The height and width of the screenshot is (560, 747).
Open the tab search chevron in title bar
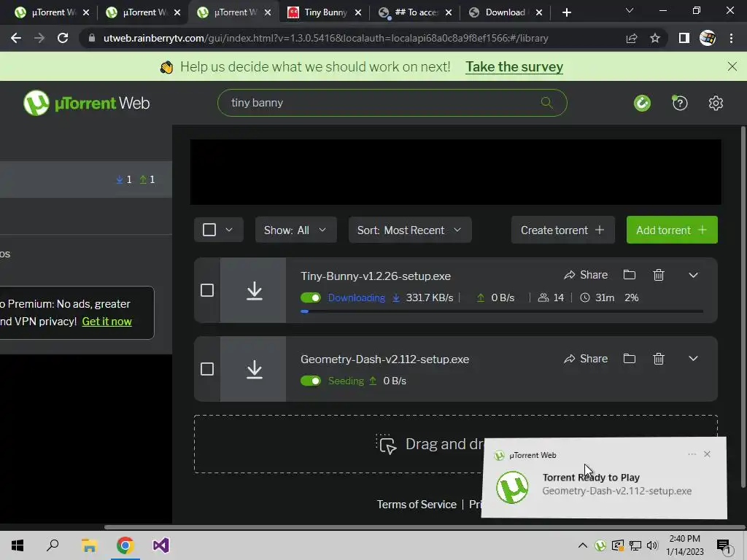point(630,10)
